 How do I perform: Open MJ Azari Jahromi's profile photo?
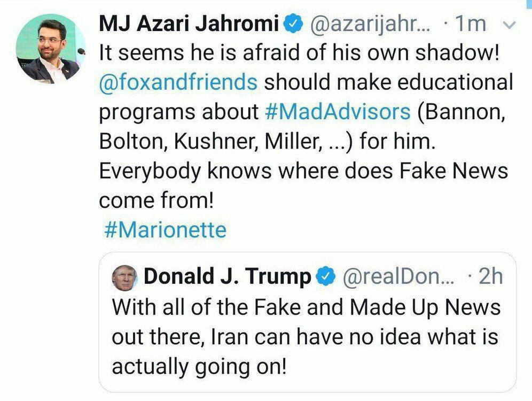click(x=51, y=49)
